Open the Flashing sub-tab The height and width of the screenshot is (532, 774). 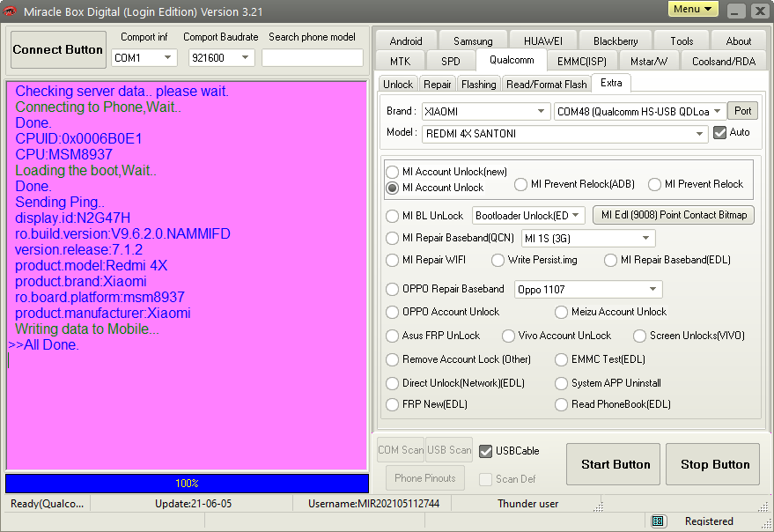[479, 85]
